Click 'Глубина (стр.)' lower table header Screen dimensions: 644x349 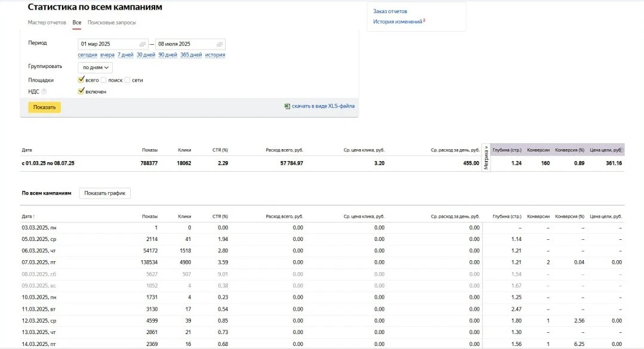[507, 217]
